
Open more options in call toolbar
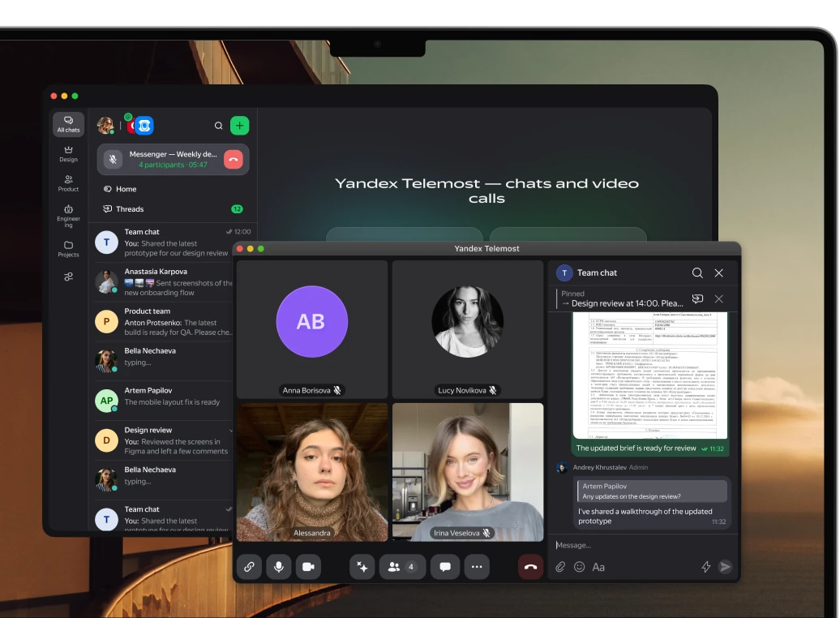point(477,567)
